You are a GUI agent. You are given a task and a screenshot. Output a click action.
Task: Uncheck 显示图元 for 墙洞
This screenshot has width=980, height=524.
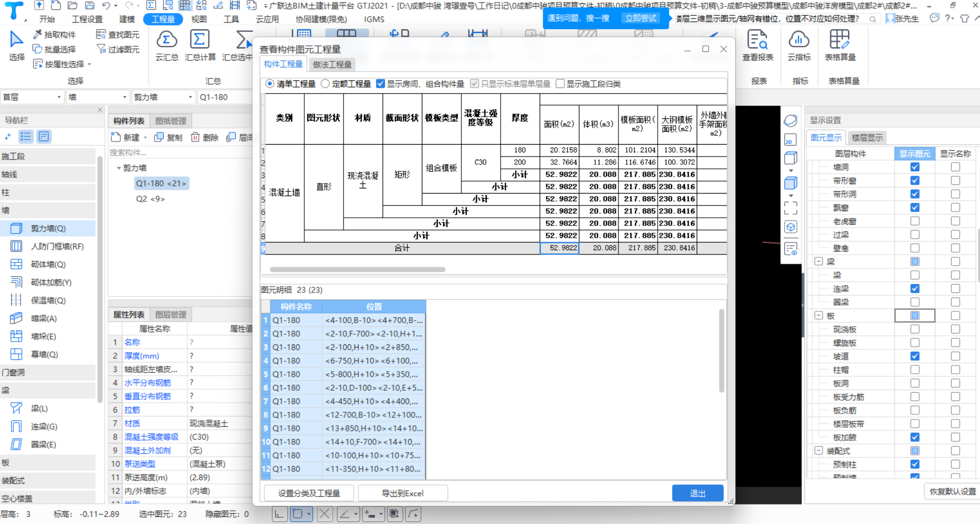(915, 167)
